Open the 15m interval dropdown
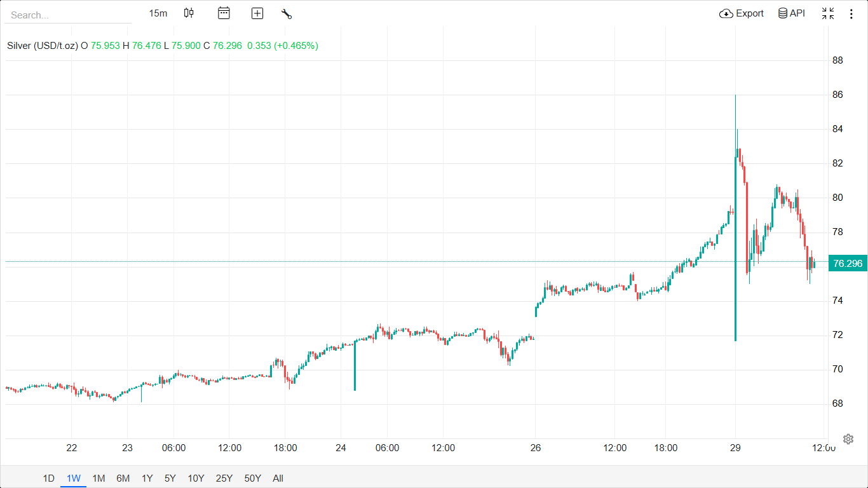 [x=158, y=13]
